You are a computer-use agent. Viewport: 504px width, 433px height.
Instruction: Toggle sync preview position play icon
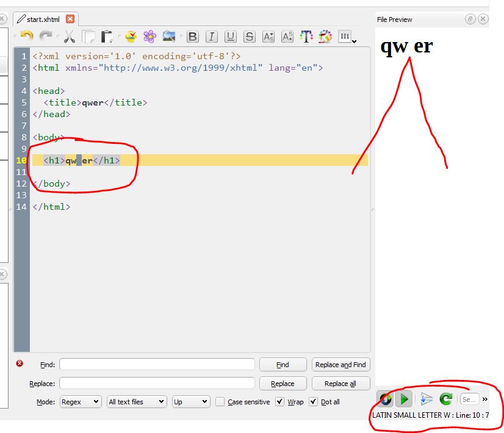pos(404,399)
